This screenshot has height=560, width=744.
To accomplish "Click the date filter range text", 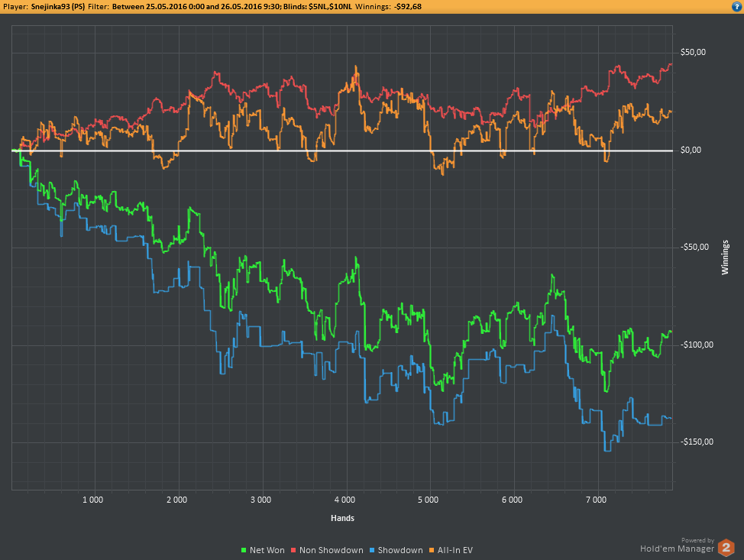I will [196, 7].
